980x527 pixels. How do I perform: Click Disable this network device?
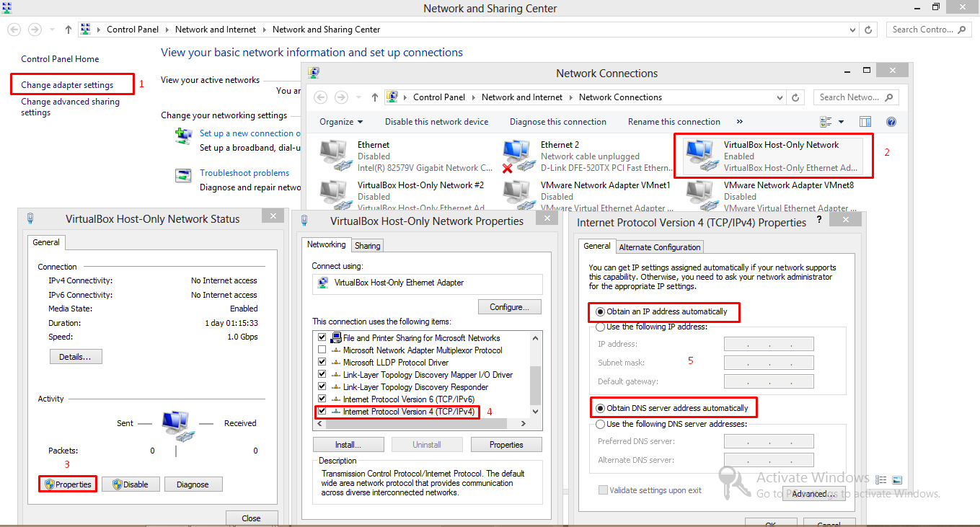436,122
